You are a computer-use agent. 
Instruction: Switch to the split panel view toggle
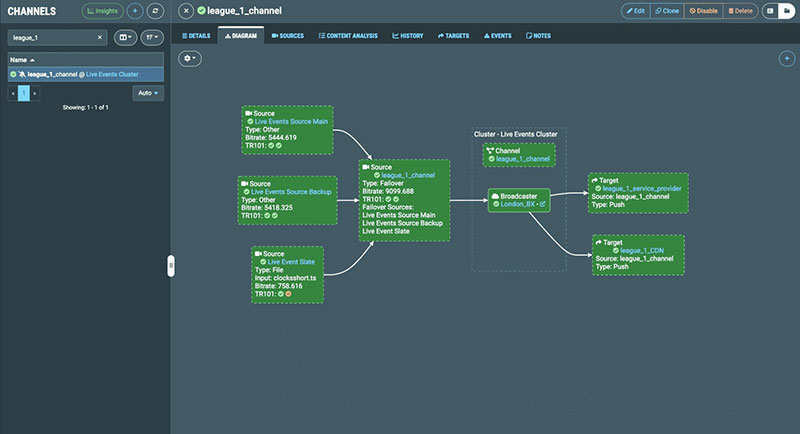[x=771, y=11]
